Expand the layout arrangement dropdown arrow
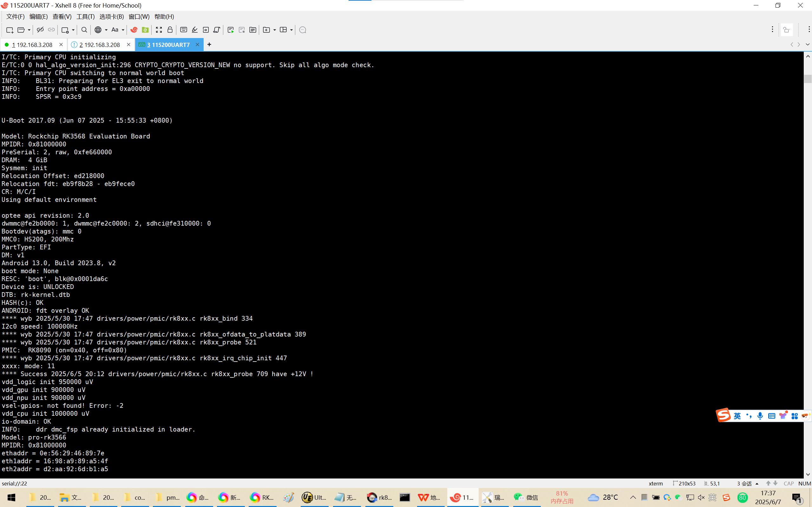This screenshot has height=507, width=812. (x=291, y=30)
